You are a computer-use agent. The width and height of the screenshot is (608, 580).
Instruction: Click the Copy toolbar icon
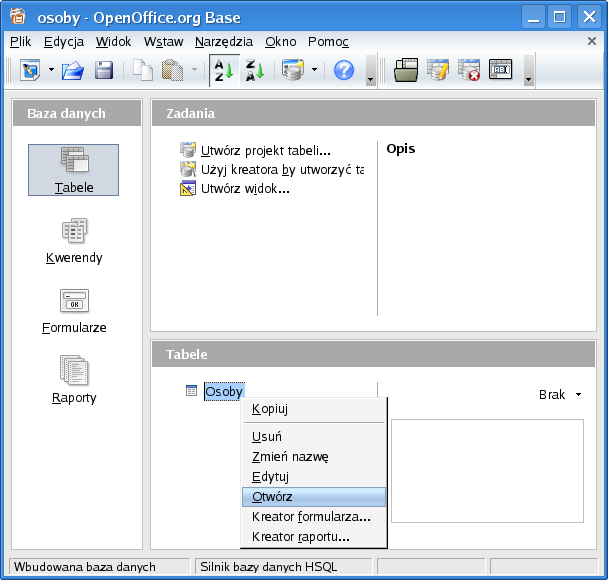143,70
